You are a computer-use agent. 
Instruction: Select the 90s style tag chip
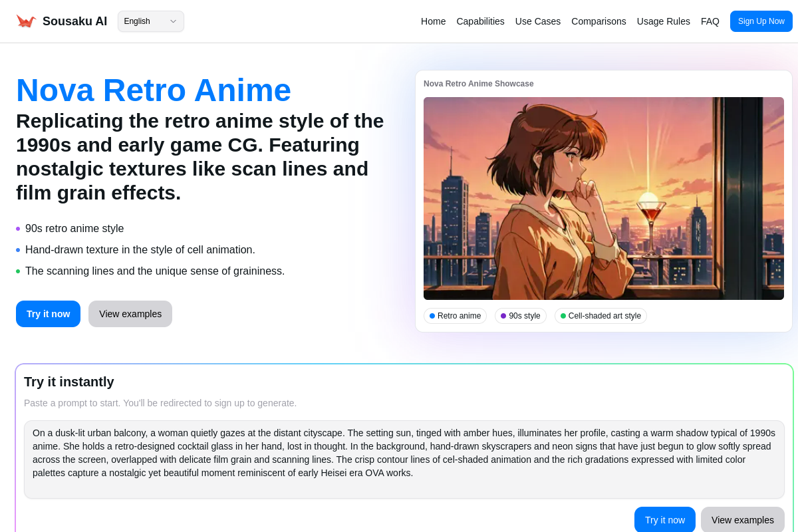click(520, 316)
